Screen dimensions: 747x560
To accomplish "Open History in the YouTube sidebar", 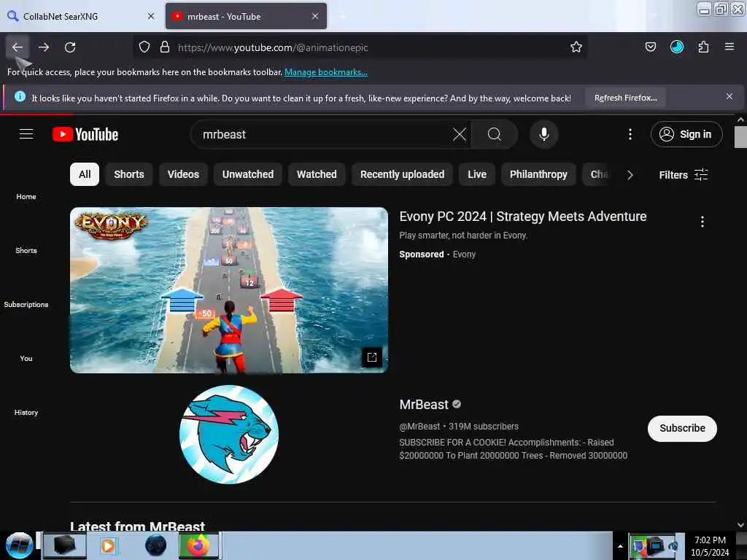I will [26, 413].
